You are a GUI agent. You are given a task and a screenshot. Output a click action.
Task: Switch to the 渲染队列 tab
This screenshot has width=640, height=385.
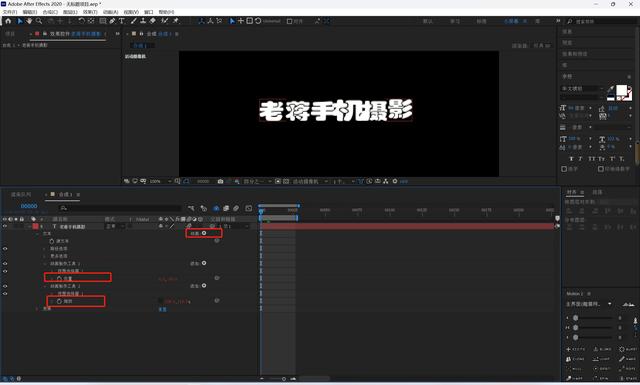(21, 194)
